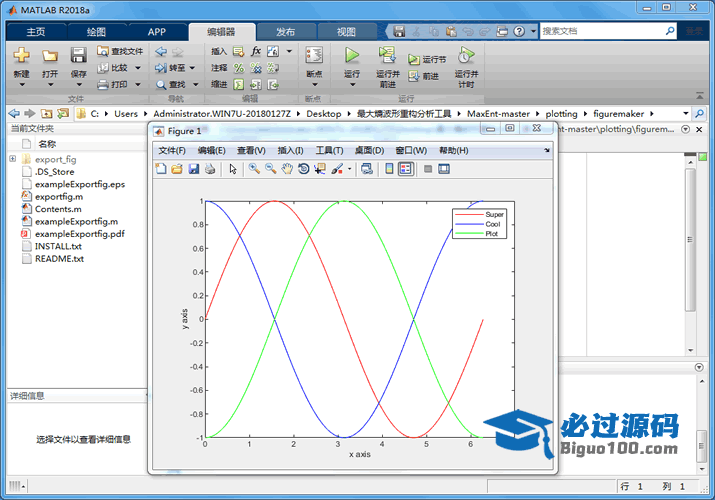The width and height of the screenshot is (715, 500).
Task: Click Save Figure disk icon
Action: click(x=193, y=169)
